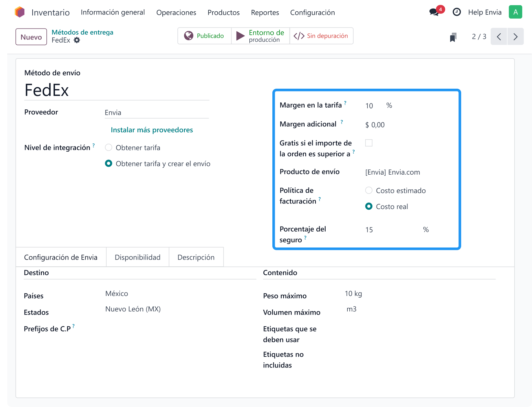The image size is (532, 407).
Task: Choose Costo real billing policy
Action: point(369,206)
